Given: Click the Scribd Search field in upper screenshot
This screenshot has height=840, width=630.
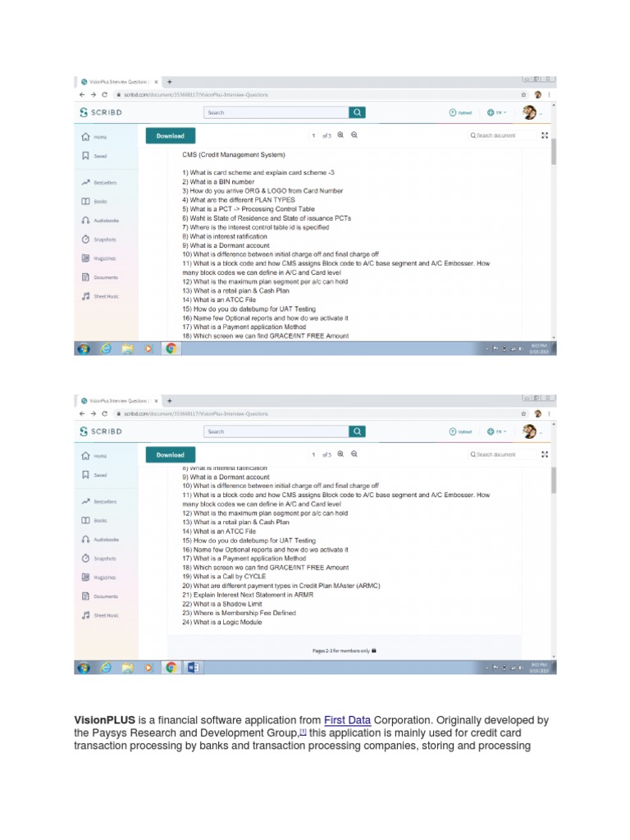Looking at the screenshot, I should 276,112.
